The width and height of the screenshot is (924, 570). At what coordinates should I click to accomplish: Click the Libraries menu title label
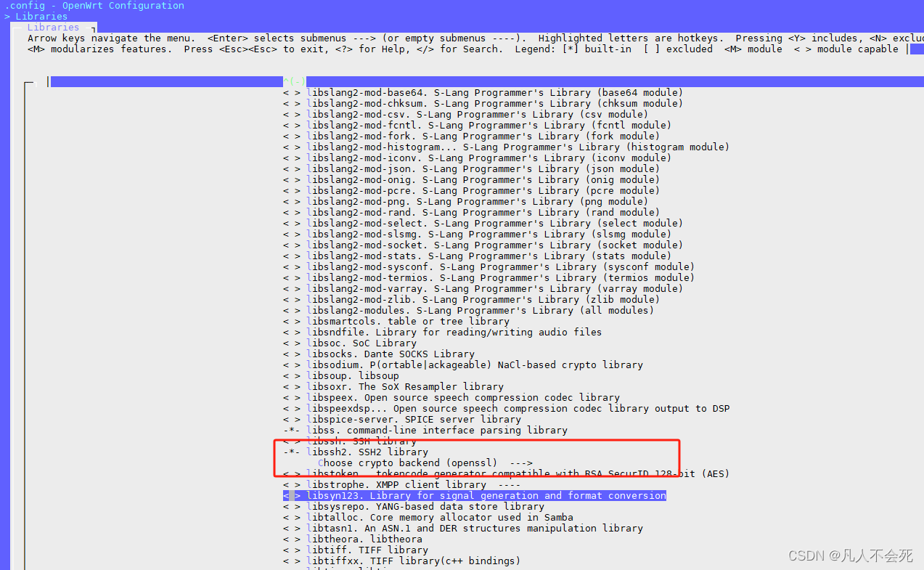(x=54, y=28)
